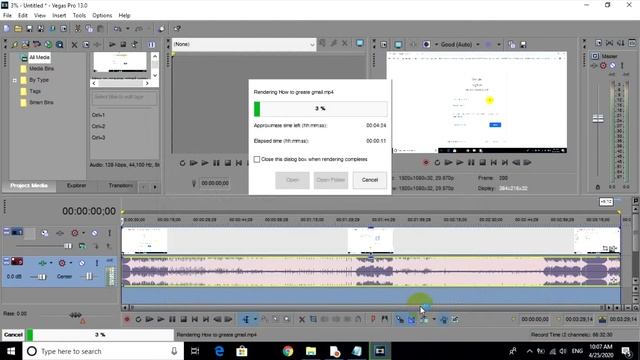Expand the By Type tree node
Screen dimensions: 640x360
pos(14,80)
